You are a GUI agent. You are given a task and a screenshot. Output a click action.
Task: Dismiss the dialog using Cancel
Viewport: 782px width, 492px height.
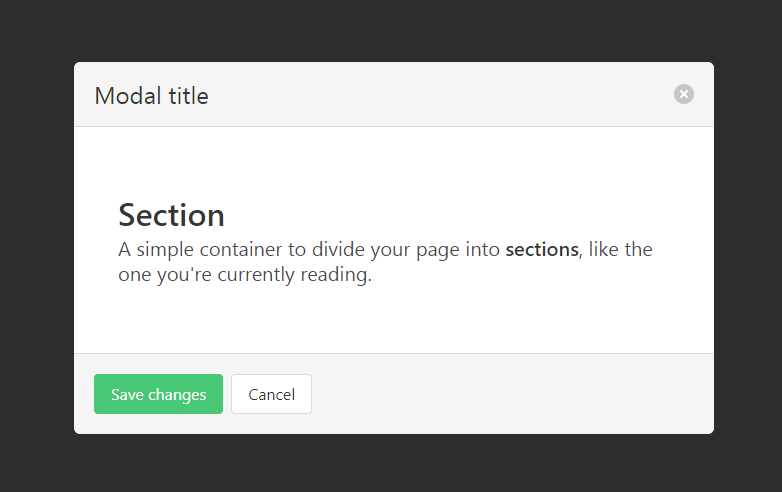coord(271,394)
